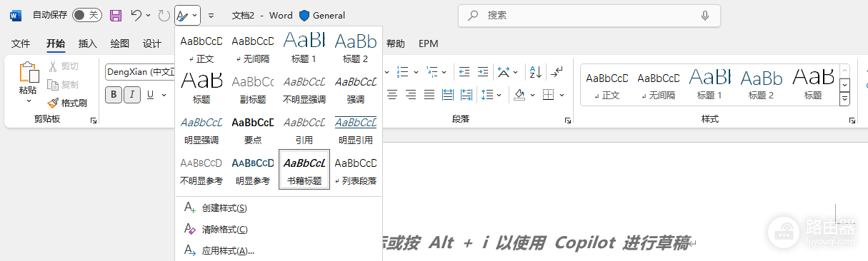868x261 pixels.
Task: Open the Paragraph (段落) dialog launcher
Action: point(568,121)
